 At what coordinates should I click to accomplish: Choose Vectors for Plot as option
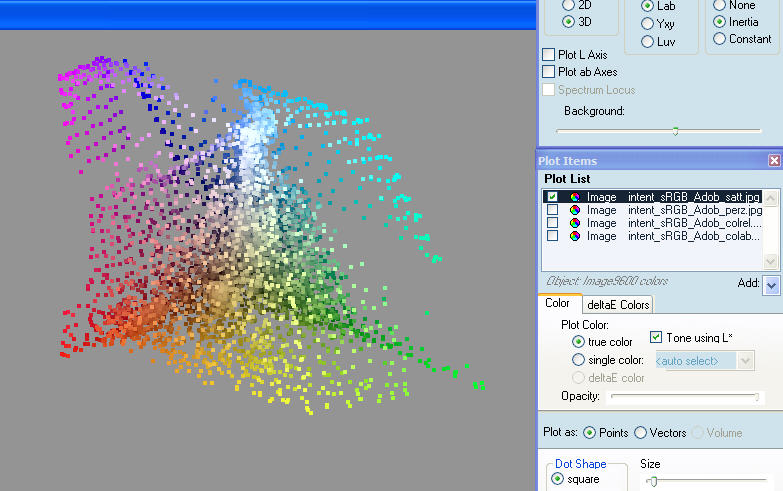(x=641, y=433)
